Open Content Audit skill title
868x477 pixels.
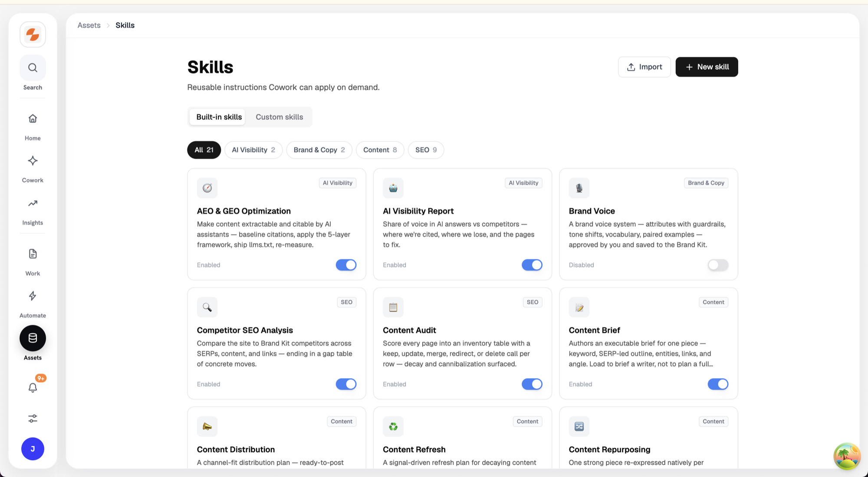point(409,330)
